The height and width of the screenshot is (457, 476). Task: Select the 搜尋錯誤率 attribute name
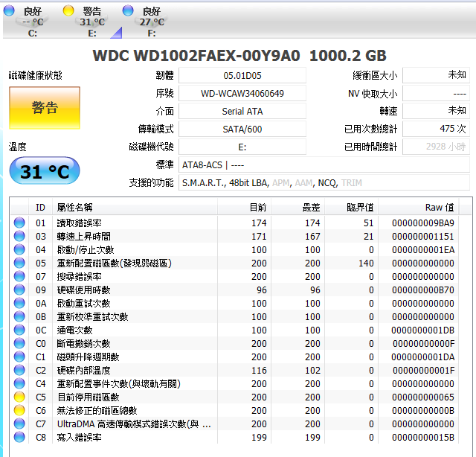[x=80, y=276]
